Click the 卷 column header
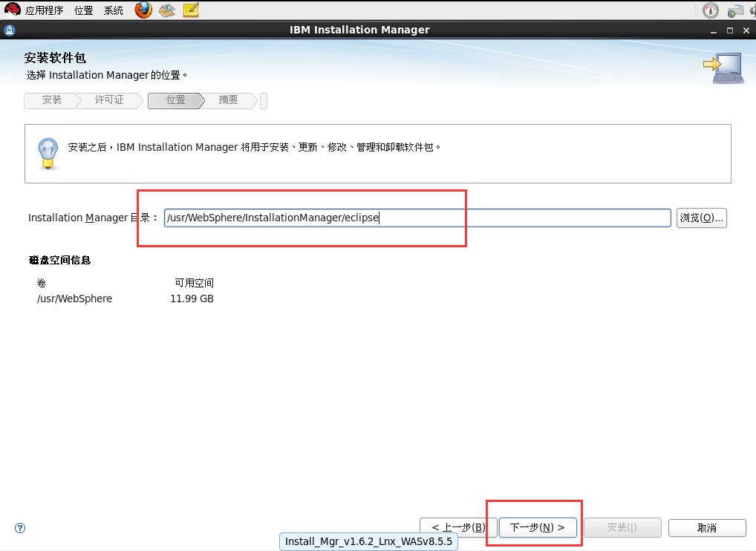This screenshot has width=756, height=551. [x=42, y=283]
